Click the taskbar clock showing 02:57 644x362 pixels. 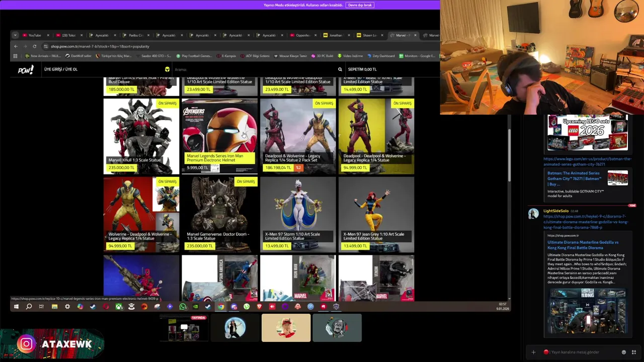502,306
